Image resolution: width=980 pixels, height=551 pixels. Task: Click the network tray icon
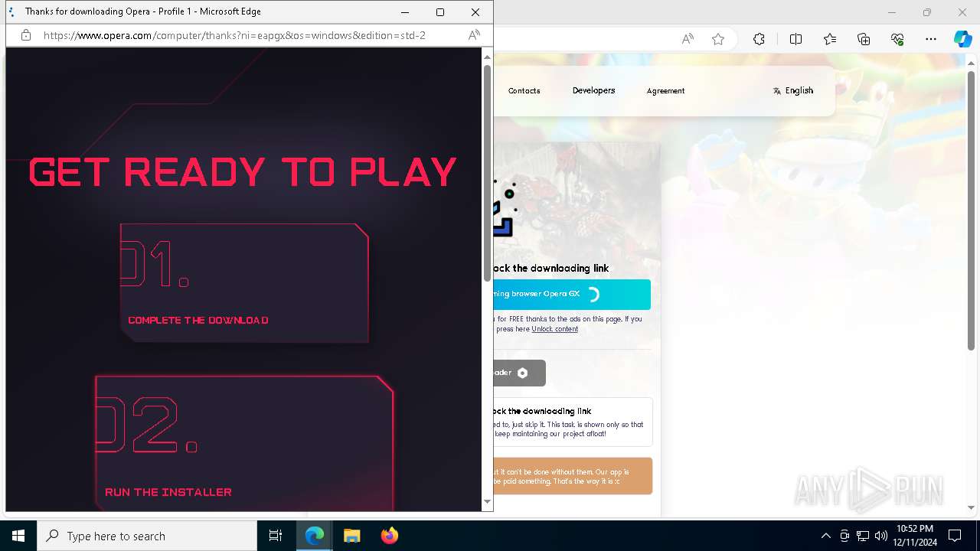click(863, 536)
